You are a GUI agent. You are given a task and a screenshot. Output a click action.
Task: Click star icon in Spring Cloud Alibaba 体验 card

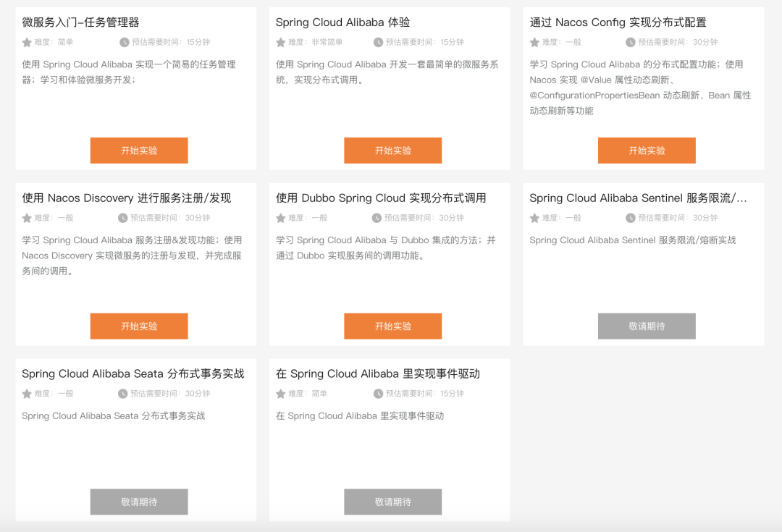point(281,43)
